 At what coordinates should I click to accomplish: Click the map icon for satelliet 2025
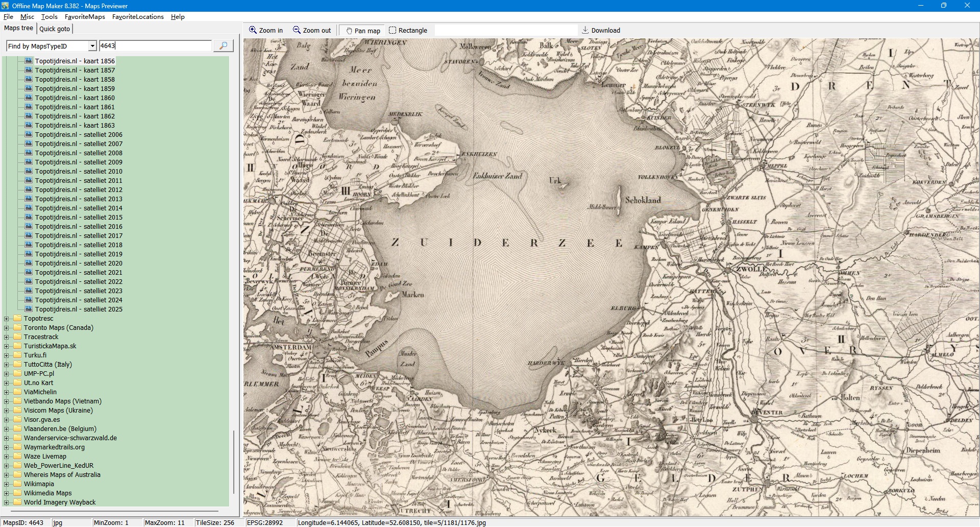tap(29, 309)
